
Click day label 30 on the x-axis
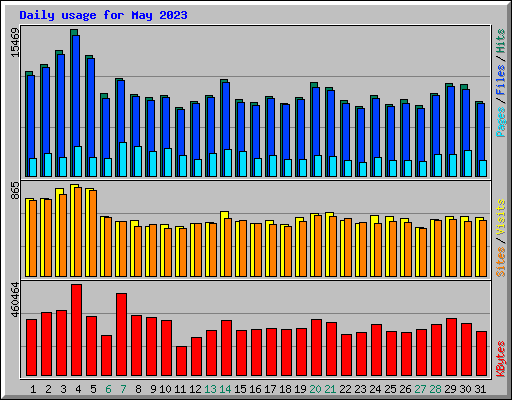465,389
